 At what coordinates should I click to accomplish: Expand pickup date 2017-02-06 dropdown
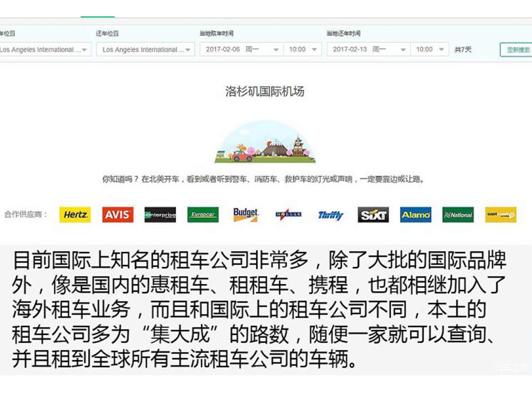click(x=241, y=50)
